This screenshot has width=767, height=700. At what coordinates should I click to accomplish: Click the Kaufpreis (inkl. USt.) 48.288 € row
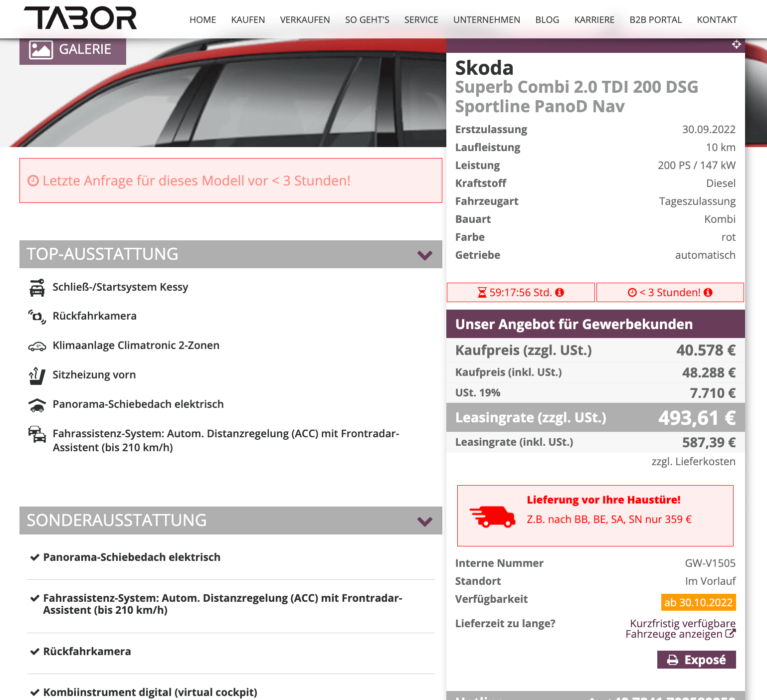point(595,372)
